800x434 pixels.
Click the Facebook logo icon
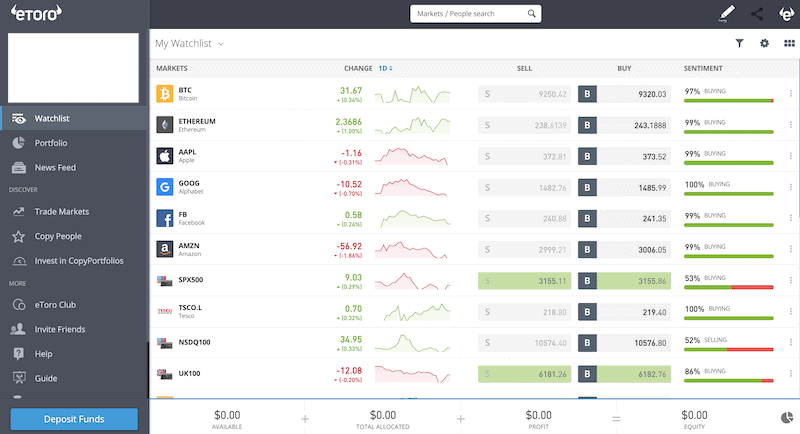click(164, 218)
